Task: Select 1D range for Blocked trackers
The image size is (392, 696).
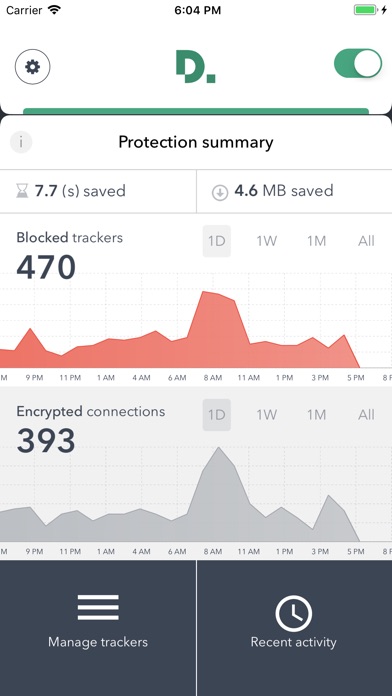Action: pos(217,241)
